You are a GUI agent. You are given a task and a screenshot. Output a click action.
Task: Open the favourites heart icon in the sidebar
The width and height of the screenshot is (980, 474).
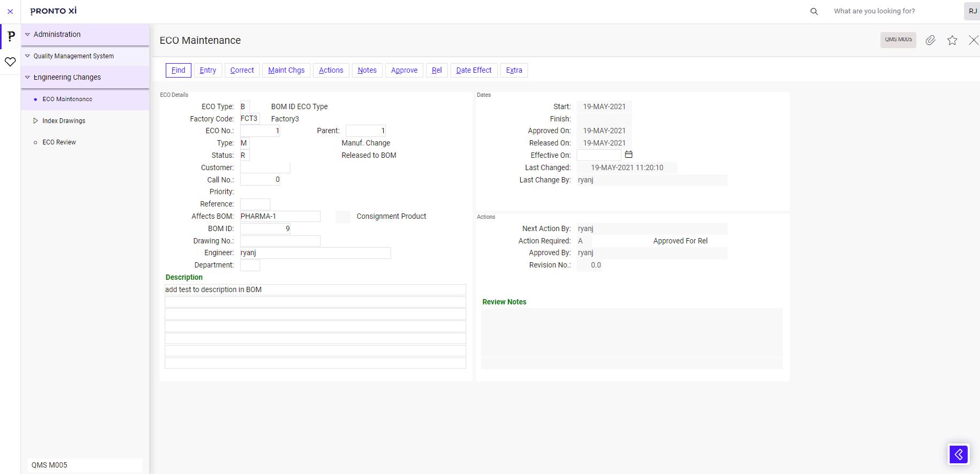point(10,62)
